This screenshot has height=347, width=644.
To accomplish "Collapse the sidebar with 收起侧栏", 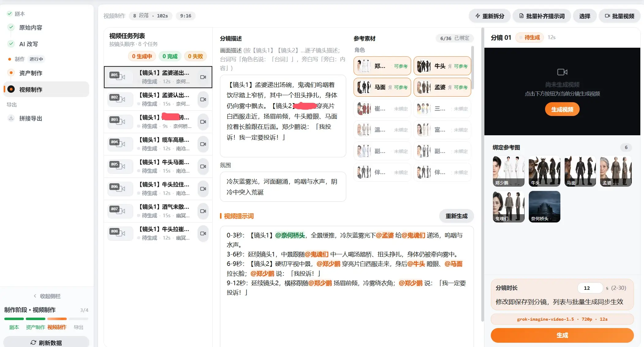I will tap(47, 296).
